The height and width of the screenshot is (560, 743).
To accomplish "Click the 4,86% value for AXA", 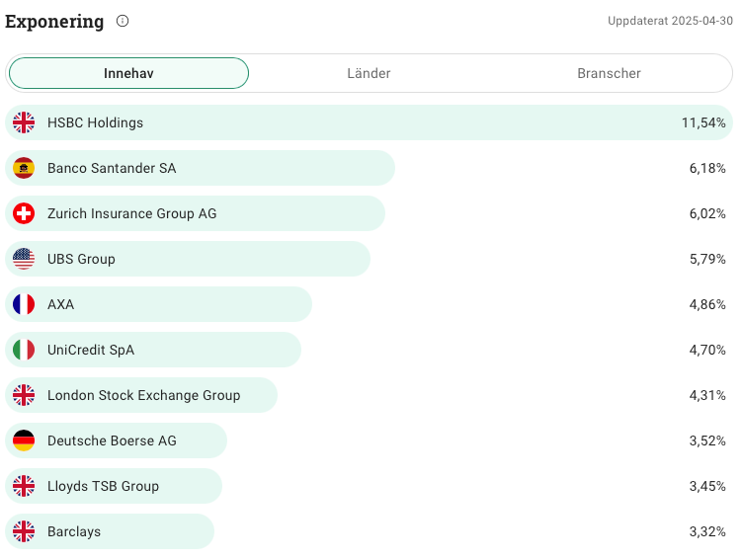I will tap(707, 304).
